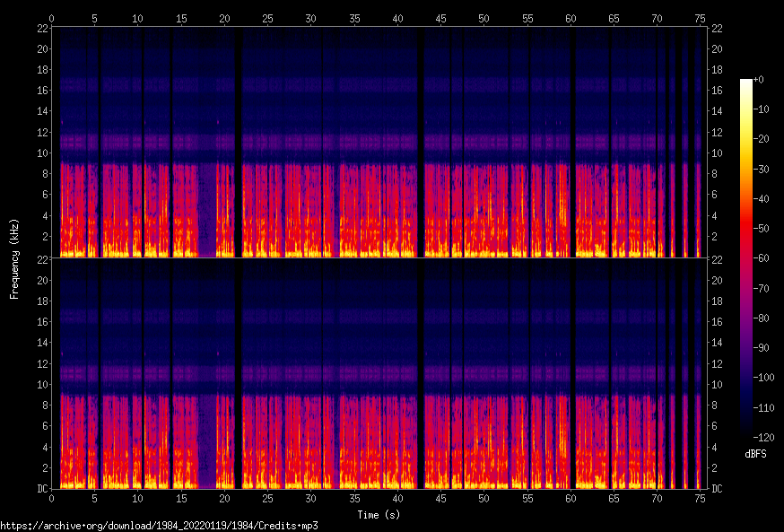Open the archive.org Credits.mp3 URL link

pyautogui.click(x=159, y=525)
